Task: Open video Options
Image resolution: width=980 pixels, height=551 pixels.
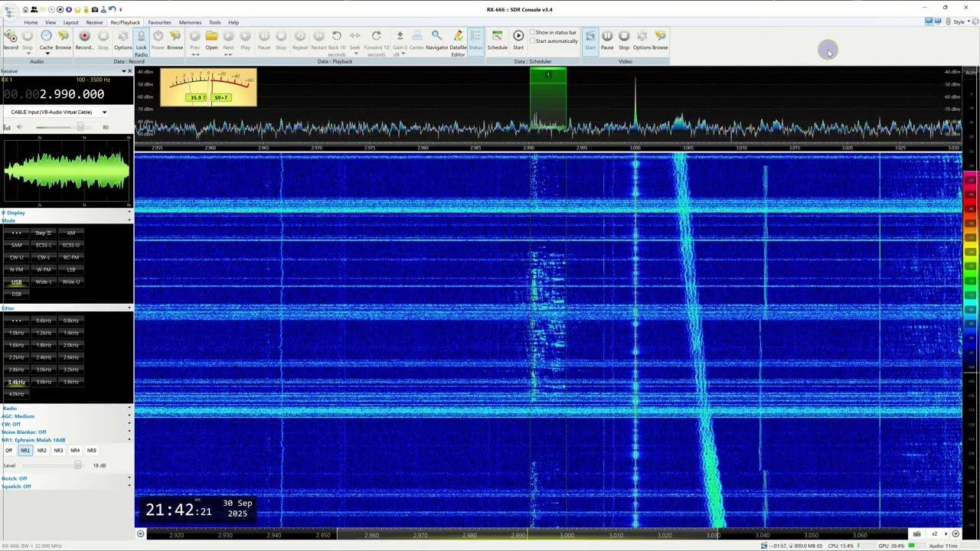Action: pyautogui.click(x=642, y=40)
